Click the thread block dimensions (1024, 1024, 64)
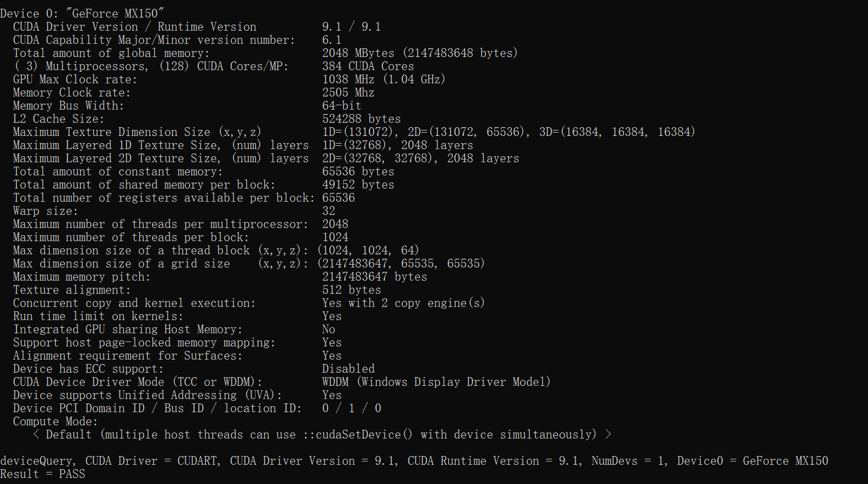The height and width of the screenshot is (484, 868). pos(368,250)
